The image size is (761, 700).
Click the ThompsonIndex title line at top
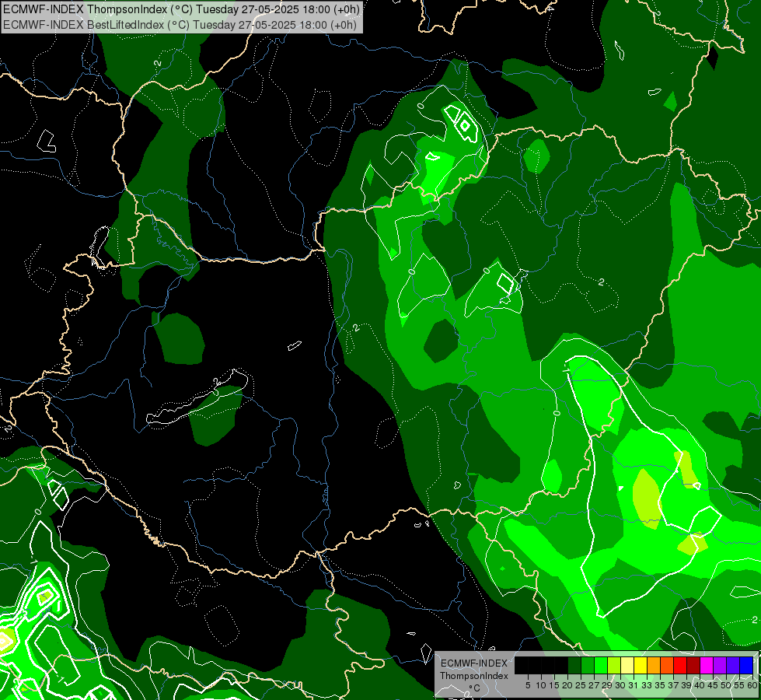click(182, 9)
